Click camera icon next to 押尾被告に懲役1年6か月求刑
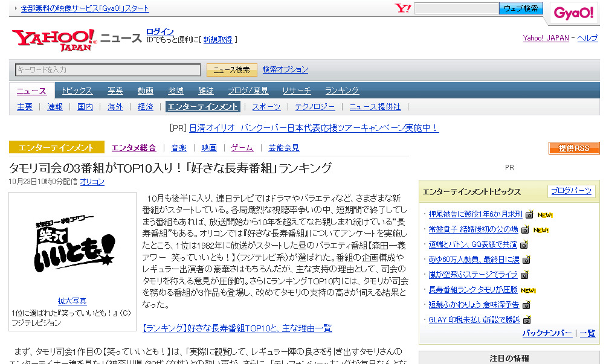Viewport: 609px width, 364px height. click(529, 215)
